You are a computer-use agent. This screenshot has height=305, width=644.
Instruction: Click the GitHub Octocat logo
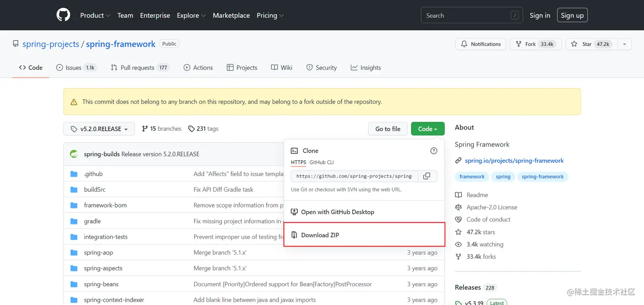[x=63, y=15]
